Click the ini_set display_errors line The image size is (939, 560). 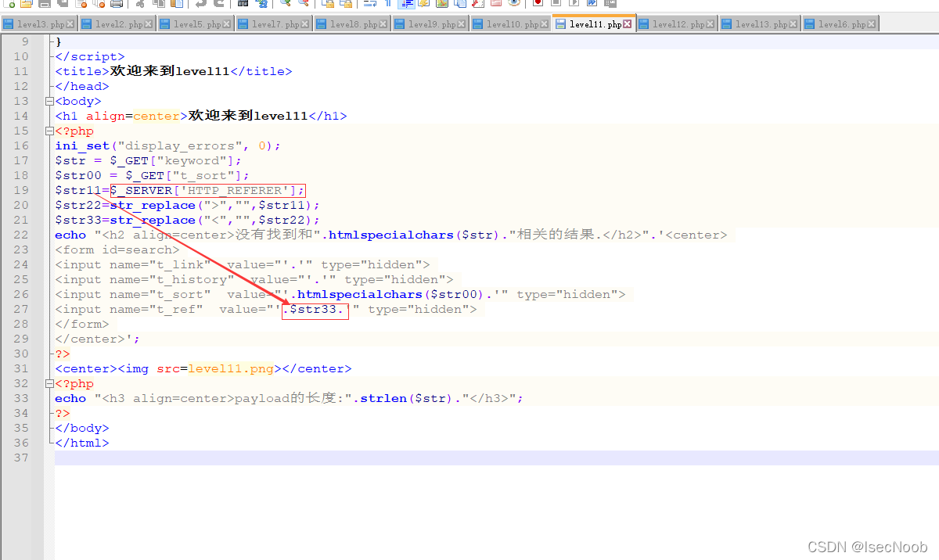pos(167,145)
